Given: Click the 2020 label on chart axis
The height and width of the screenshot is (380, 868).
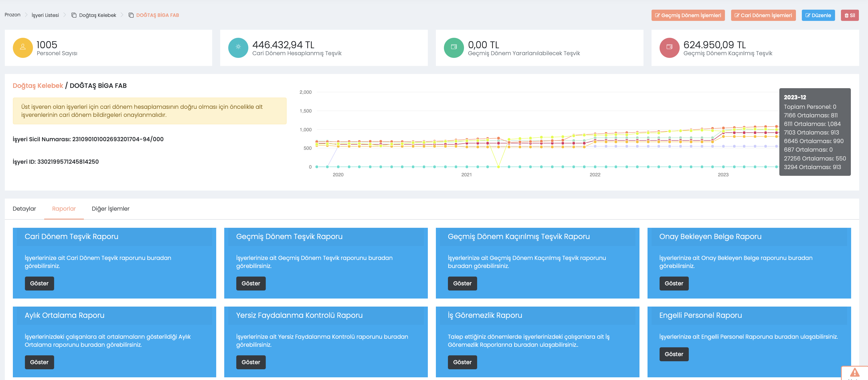Looking at the screenshot, I should [x=338, y=175].
